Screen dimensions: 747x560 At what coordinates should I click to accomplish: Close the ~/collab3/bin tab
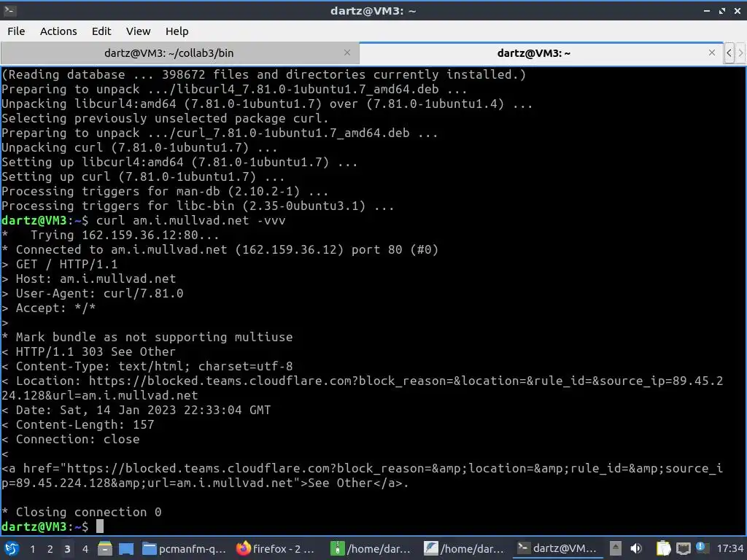tap(347, 52)
